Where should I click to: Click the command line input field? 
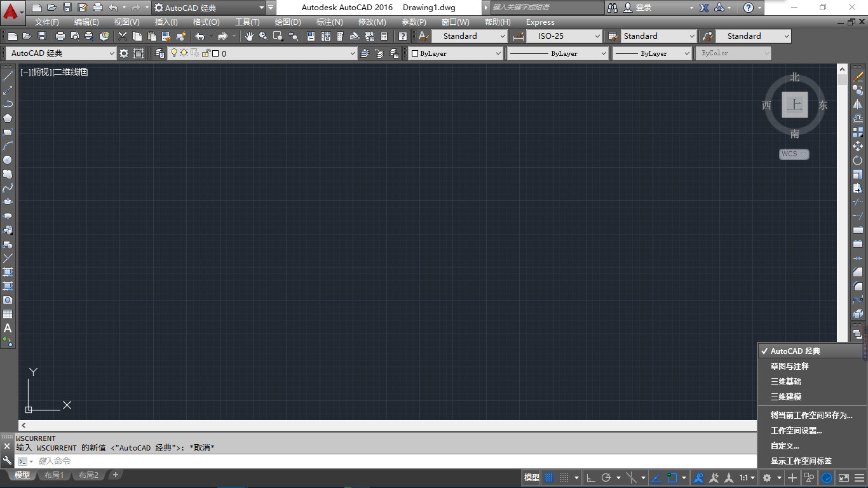(445, 461)
